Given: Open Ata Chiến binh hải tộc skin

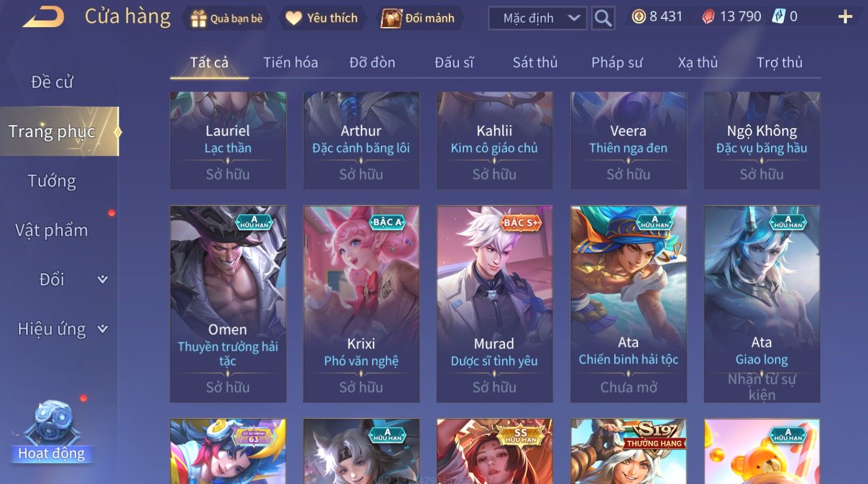Looking at the screenshot, I should pyautogui.click(x=628, y=304).
